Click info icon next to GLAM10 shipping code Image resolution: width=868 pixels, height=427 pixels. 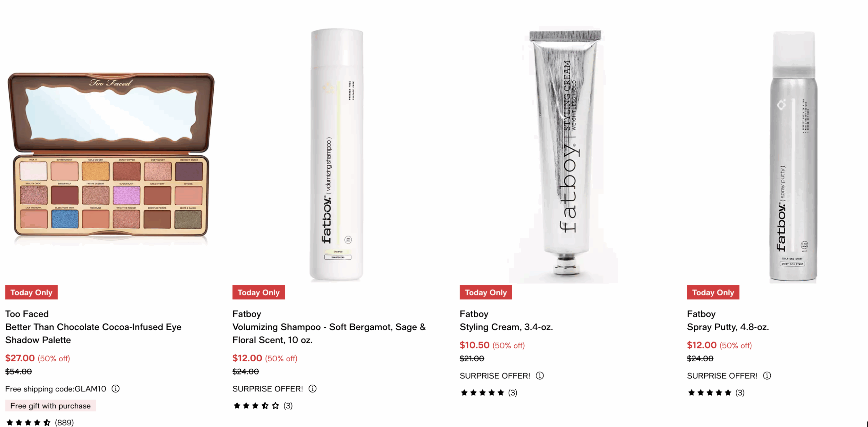click(115, 389)
